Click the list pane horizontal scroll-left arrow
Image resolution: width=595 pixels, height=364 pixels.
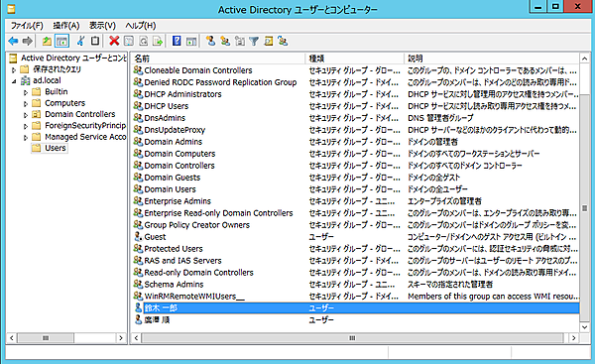[x=136, y=338]
